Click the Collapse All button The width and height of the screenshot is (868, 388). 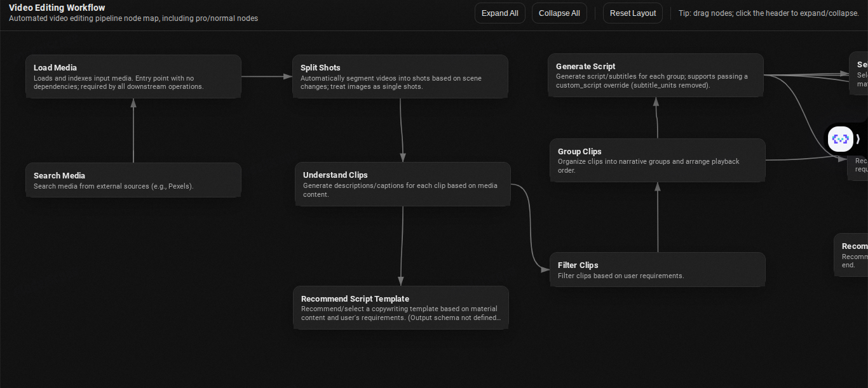click(x=559, y=13)
